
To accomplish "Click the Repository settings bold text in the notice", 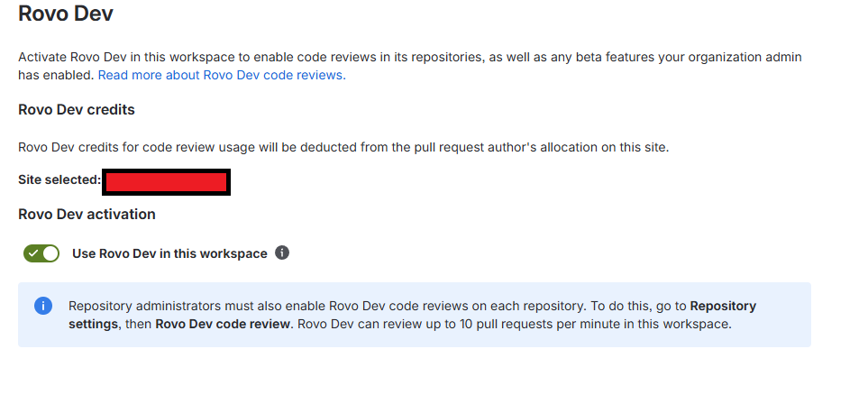I will pos(413,315).
